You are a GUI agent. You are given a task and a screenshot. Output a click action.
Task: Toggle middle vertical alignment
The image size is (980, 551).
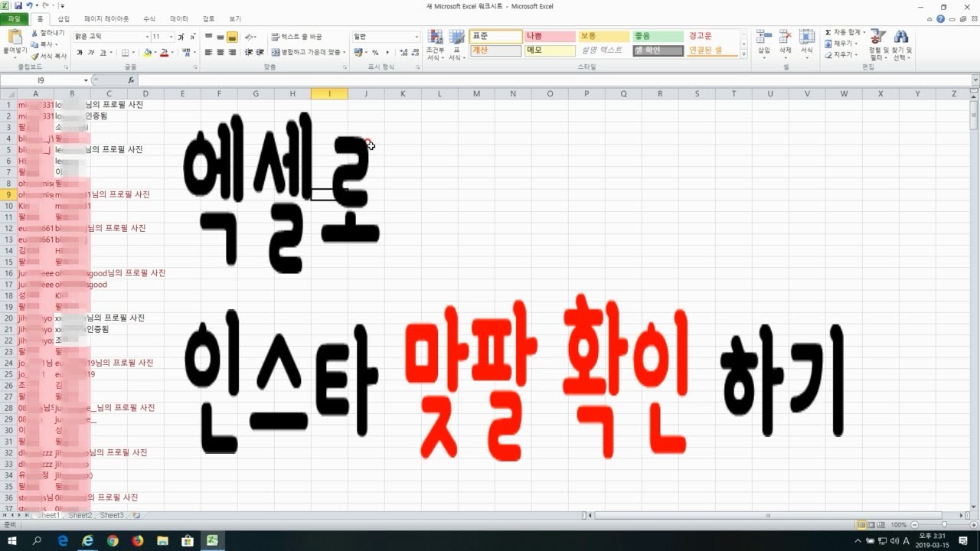220,37
